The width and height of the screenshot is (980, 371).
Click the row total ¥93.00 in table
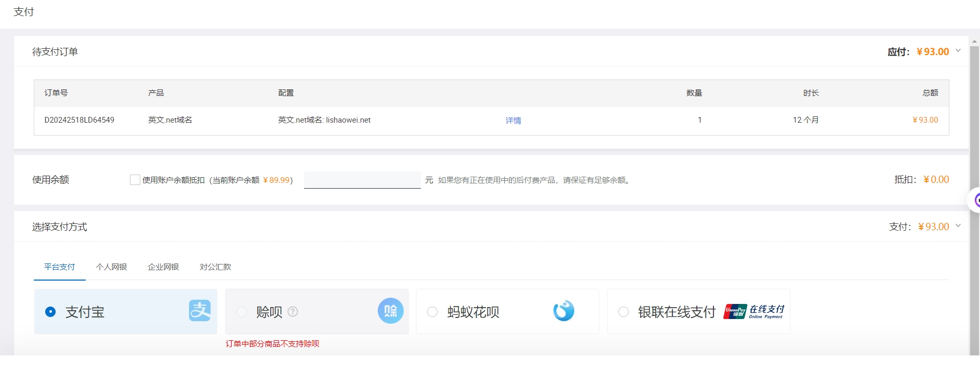tap(925, 120)
